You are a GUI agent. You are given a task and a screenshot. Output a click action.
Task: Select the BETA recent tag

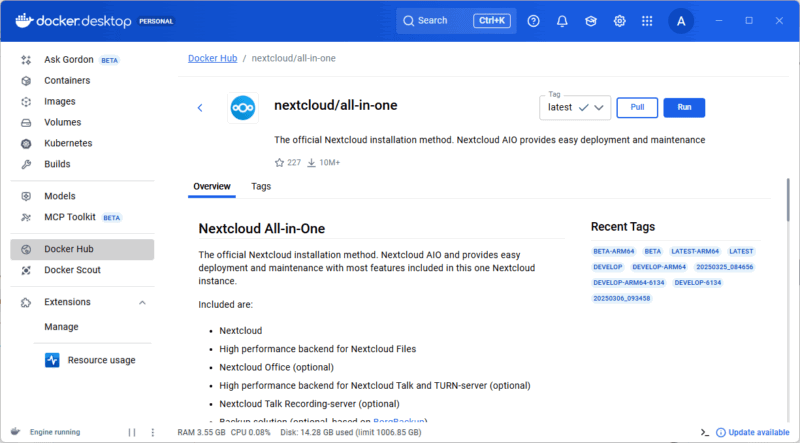click(x=653, y=251)
